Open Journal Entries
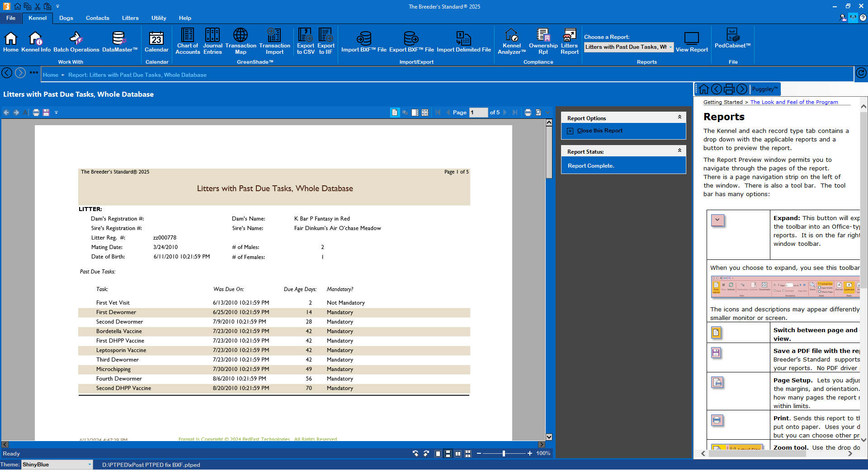The width and height of the screenshot is (868, 470). tap(212, 41)
